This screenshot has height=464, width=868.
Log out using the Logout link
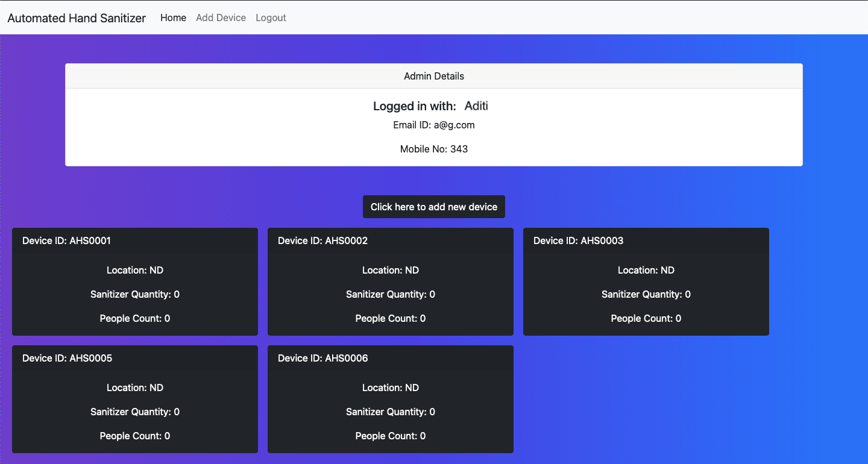click(x=271, y=18)
